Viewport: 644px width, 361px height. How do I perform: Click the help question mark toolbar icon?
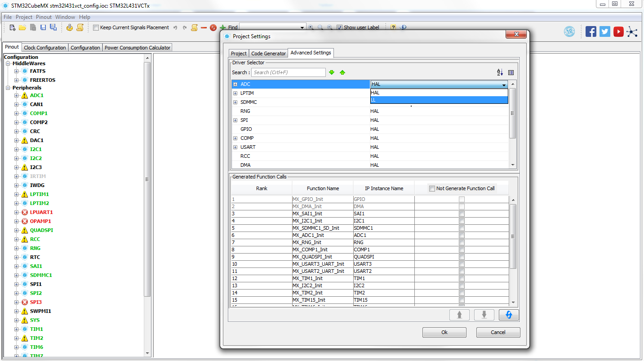tap(393, 27)
